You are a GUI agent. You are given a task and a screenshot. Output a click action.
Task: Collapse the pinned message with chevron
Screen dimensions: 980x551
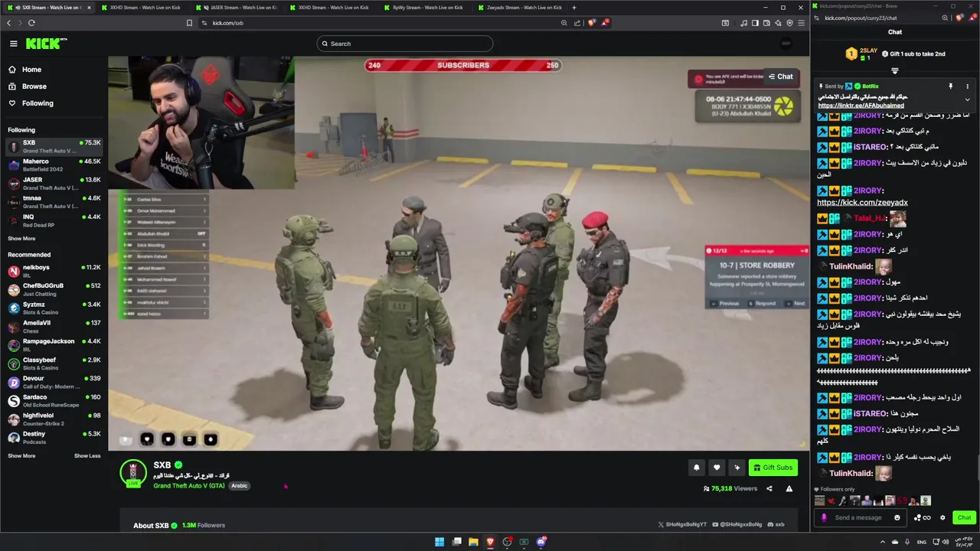click(967, 99)
